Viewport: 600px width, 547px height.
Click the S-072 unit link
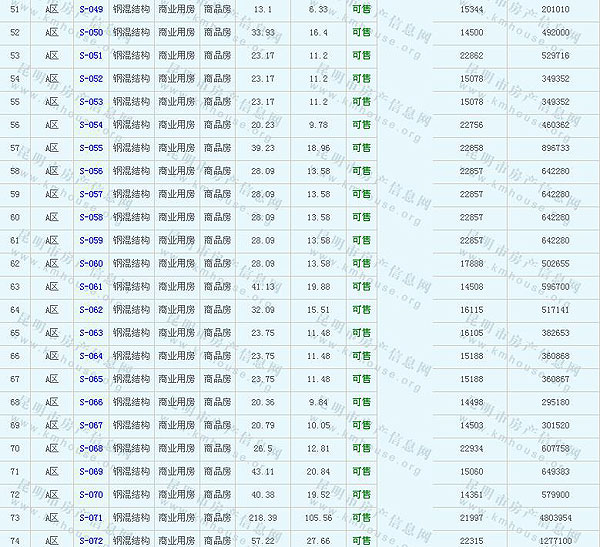click(90, 541)
